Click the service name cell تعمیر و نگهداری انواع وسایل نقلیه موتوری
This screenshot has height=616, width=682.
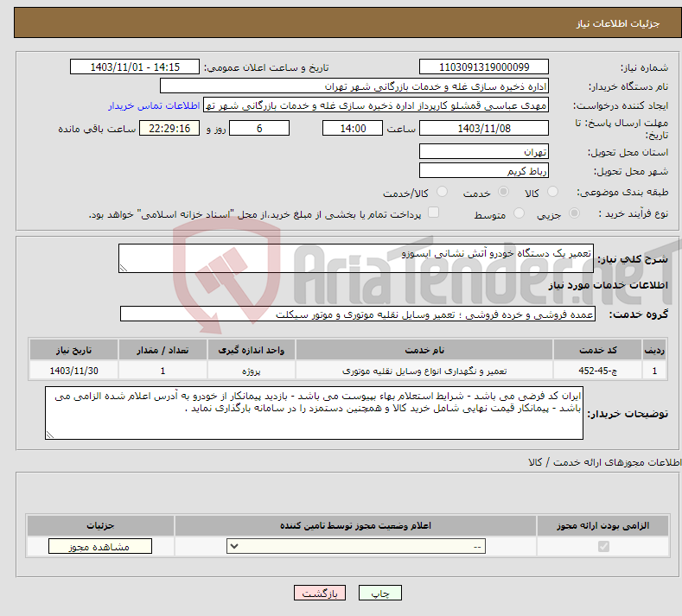click(424, 371)
